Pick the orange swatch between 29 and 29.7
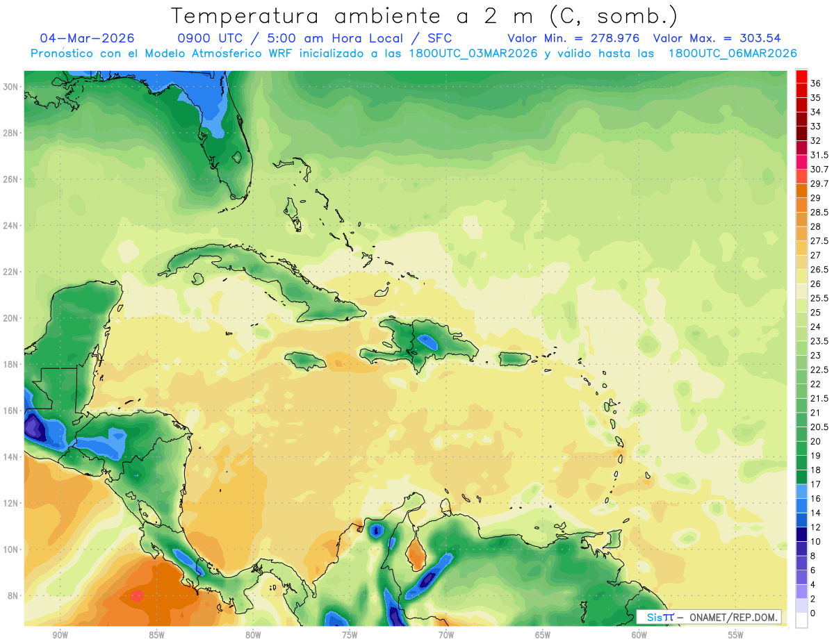 (801, 191)
